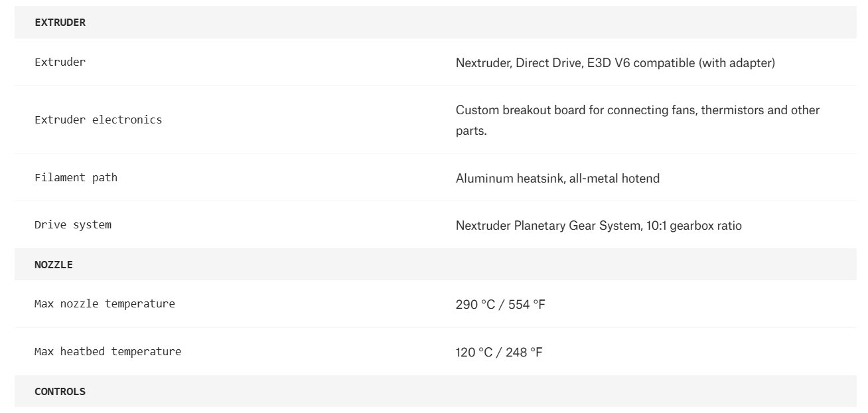Viewport: 868px width, 413px height.
Task: Select the Filament path label
Action: coord(76,178)
